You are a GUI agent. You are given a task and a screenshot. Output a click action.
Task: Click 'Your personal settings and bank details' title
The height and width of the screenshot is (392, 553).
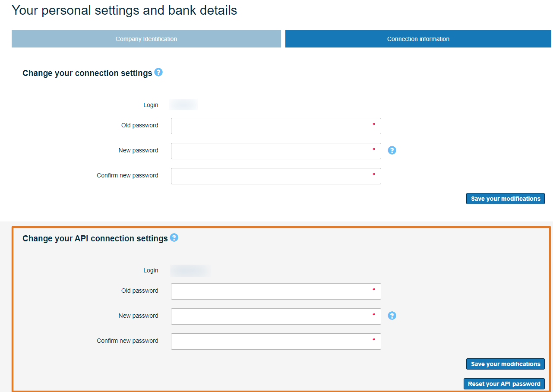pos(124,10)
